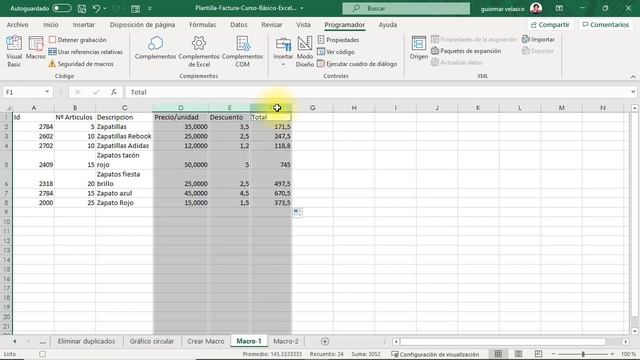640x360 pixels.
Task: Click Paquetes de expansión
Action: (466, 51)
